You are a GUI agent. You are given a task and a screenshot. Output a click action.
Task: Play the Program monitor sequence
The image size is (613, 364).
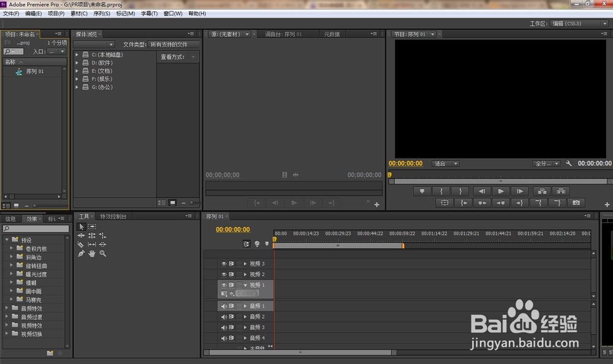coord(501,191)
